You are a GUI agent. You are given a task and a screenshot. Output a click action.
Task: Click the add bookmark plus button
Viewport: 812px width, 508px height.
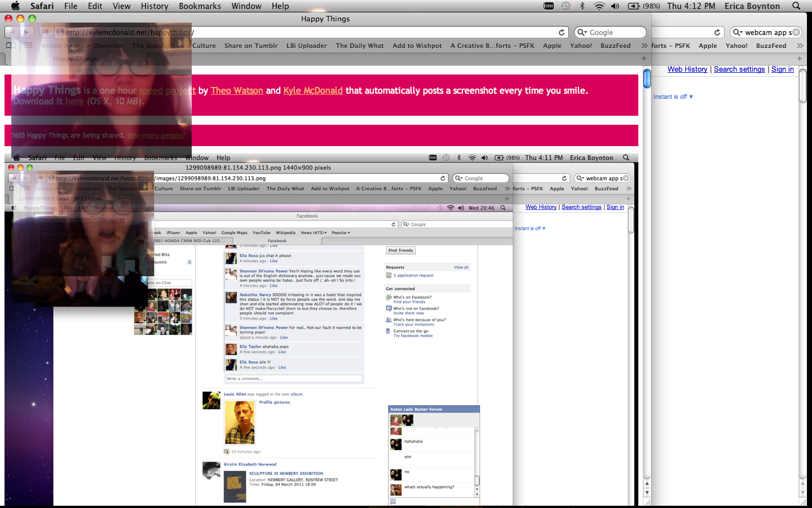click(x=46, y=32)
